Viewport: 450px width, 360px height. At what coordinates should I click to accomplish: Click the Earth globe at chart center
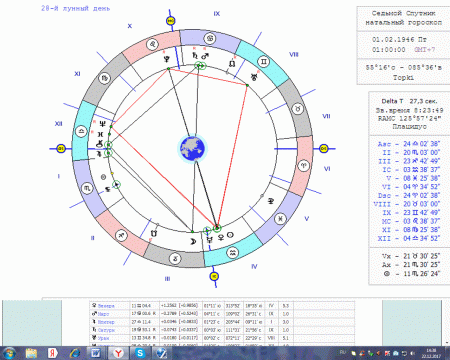click(x=193, y=149)
